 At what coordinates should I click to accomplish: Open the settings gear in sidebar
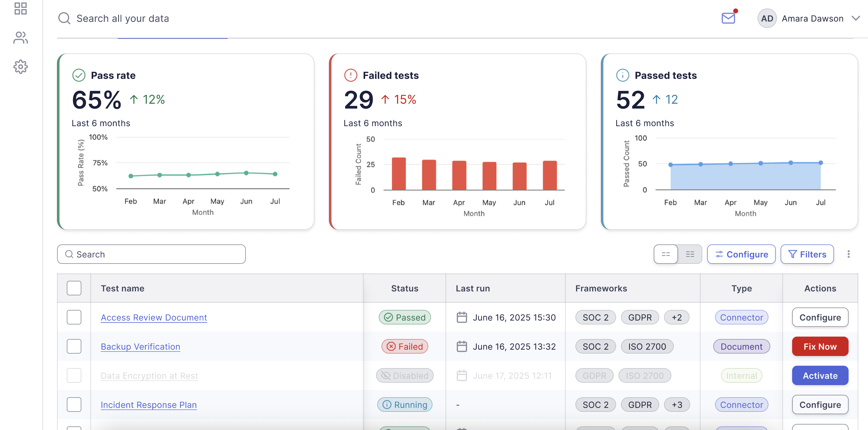tap(21, 67)
